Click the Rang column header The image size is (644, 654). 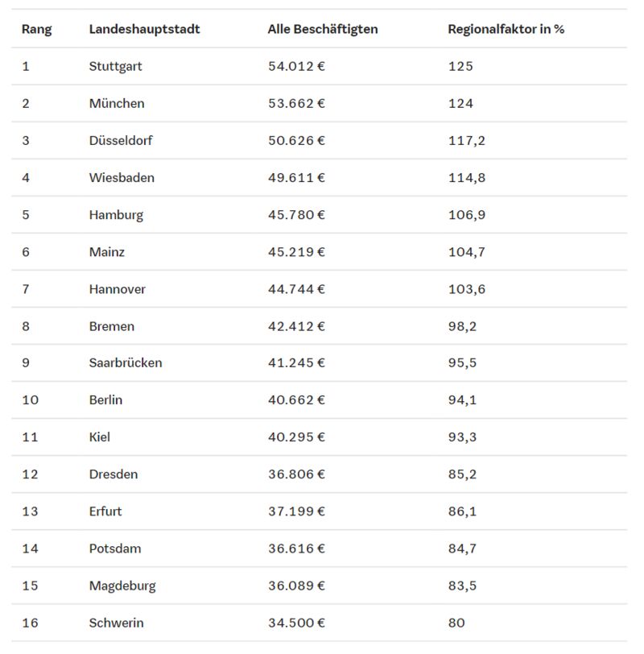pos(37,30)
